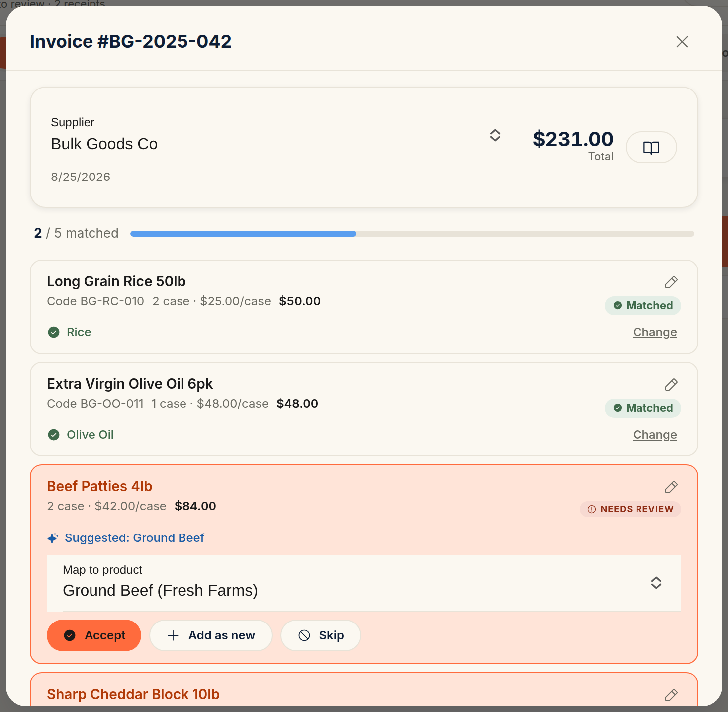Click the 2 / 5 matched counter
728x712 pixels.
(x=76, y=233)
